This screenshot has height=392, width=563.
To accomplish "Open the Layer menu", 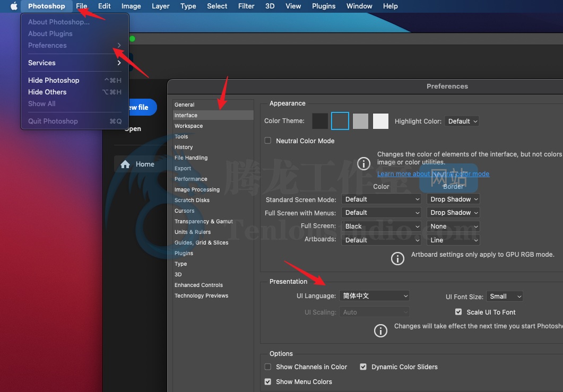I will click(x=160, y=6).
